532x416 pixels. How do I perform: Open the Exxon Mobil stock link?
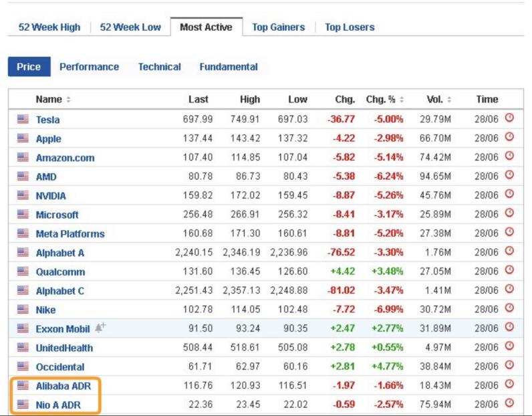pos(63,329)
